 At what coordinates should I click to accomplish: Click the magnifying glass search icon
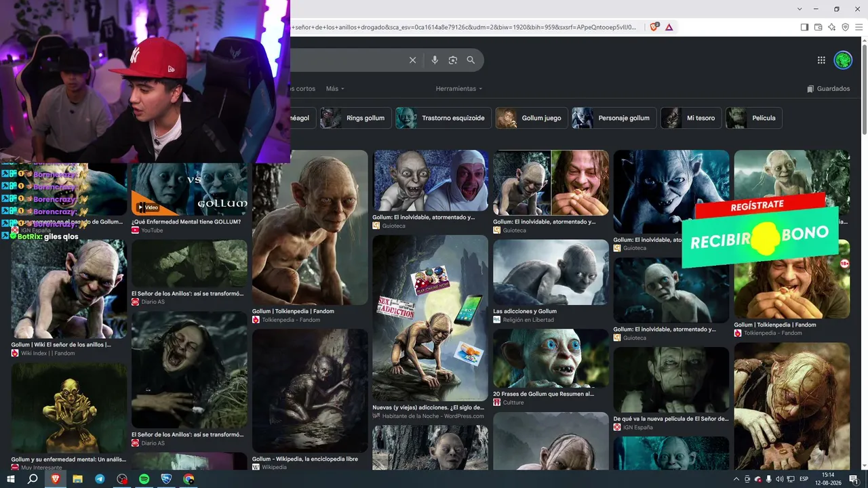tap(471, 60)
